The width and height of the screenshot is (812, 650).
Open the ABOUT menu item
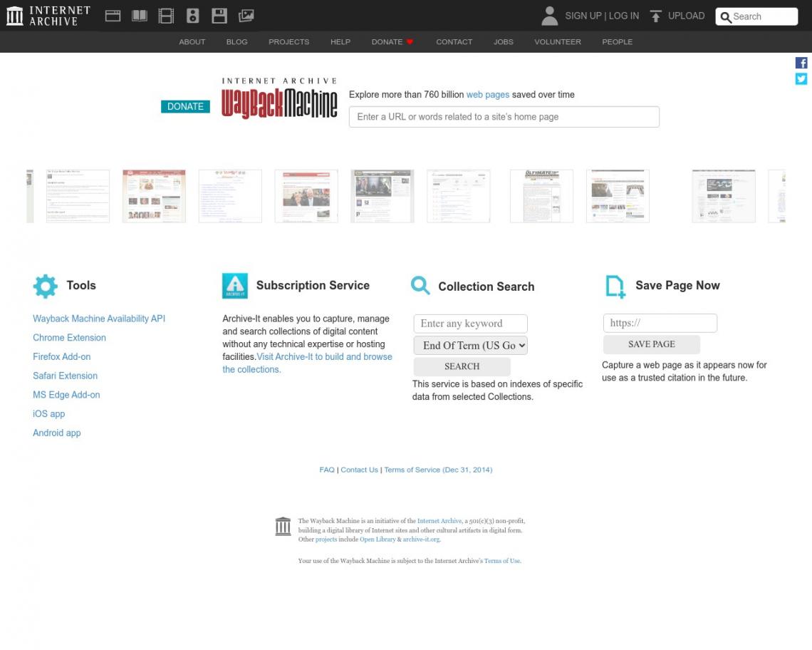192,42
